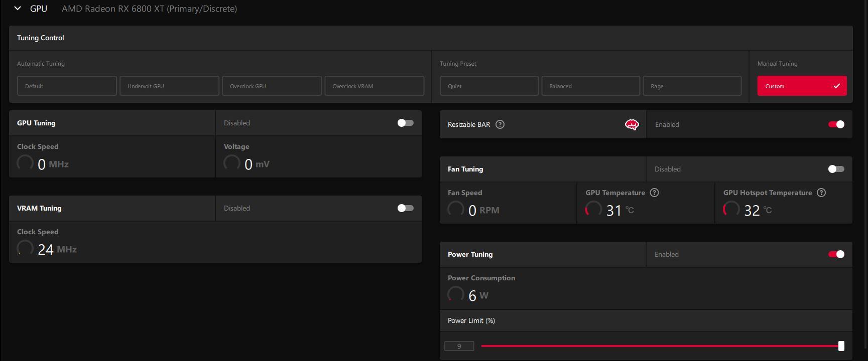This screenshot has height=361, width=868.
Task: Click the GPU Clock Speed gauge dial
Action: [25, 163]
